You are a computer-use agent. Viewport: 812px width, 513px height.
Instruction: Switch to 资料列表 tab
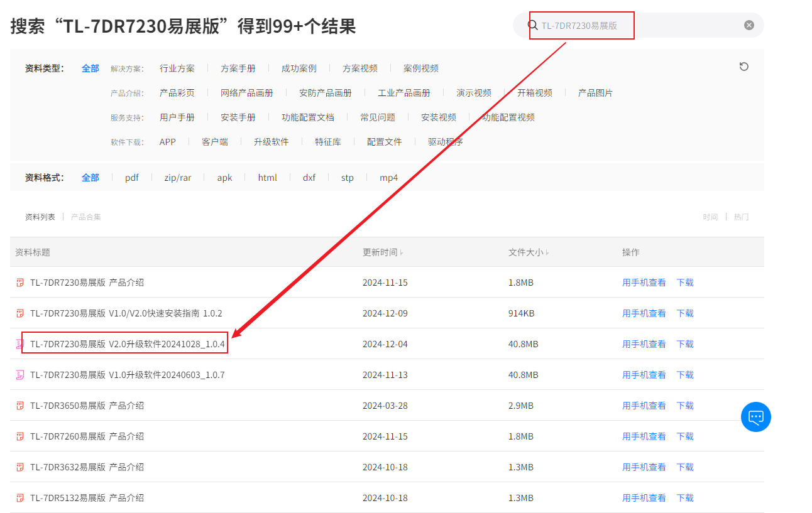pos(40,217)
